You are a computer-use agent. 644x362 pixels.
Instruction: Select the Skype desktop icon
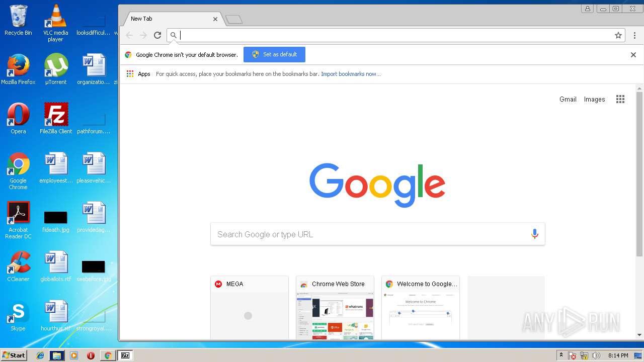tap(18, 316)
